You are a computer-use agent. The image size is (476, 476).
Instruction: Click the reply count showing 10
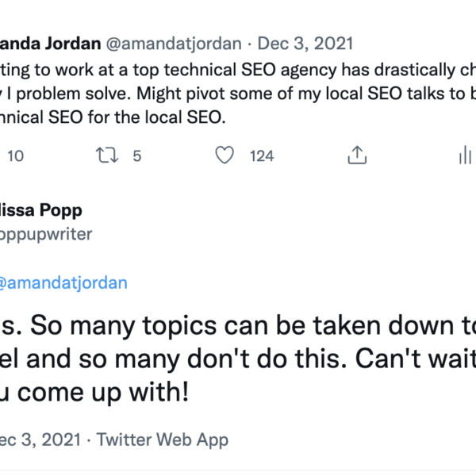(x=15, y=155)
